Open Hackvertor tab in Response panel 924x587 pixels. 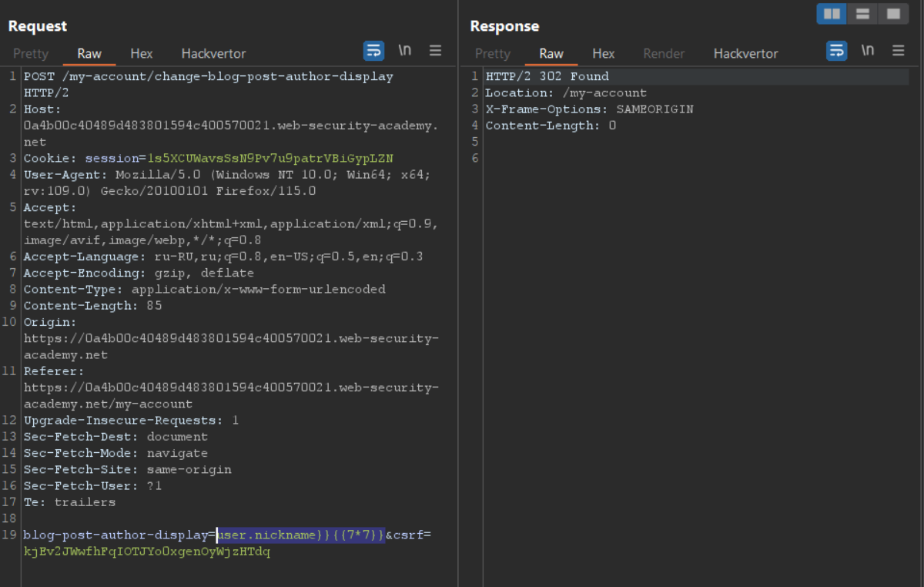click(745, 53)
